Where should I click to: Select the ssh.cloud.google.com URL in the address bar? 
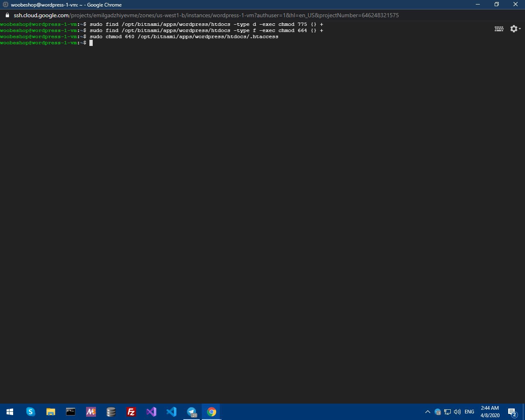tap(206, 15)
